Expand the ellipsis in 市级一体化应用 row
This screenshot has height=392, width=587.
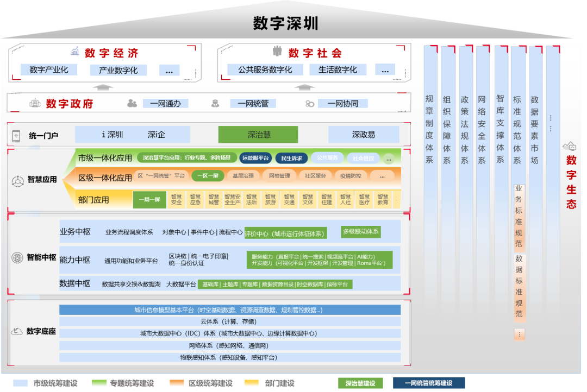coord(388,159)
